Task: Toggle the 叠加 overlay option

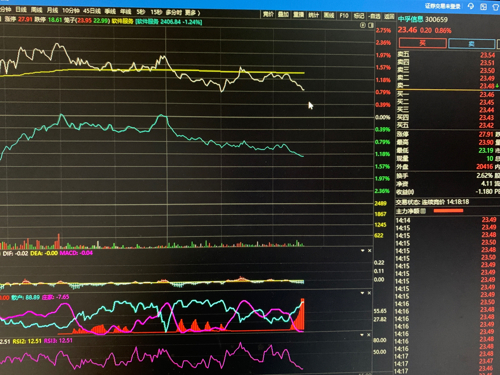Action: click(283, 14)
